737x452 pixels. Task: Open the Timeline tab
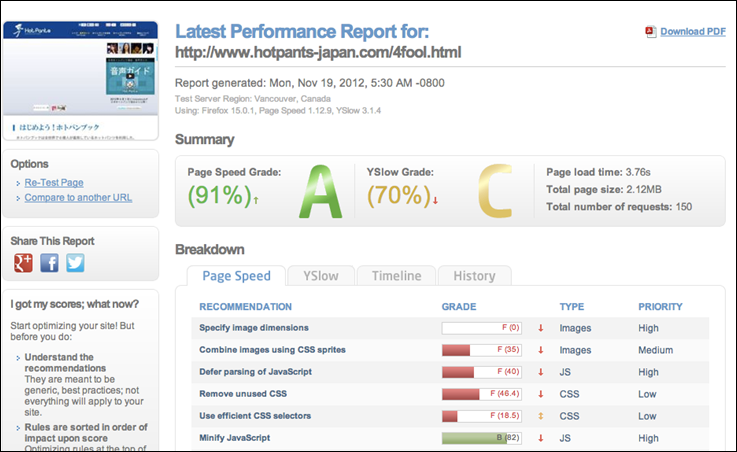(397, 276)
